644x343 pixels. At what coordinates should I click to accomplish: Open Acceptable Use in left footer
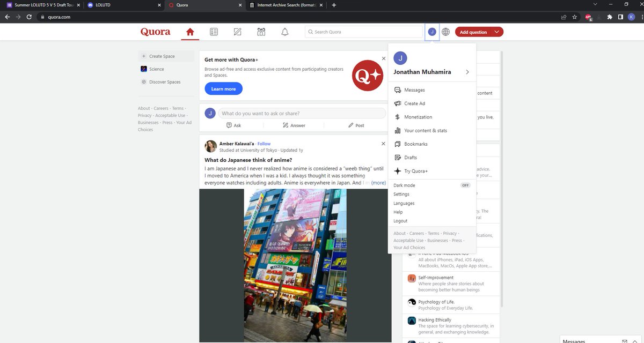point(170,115)
